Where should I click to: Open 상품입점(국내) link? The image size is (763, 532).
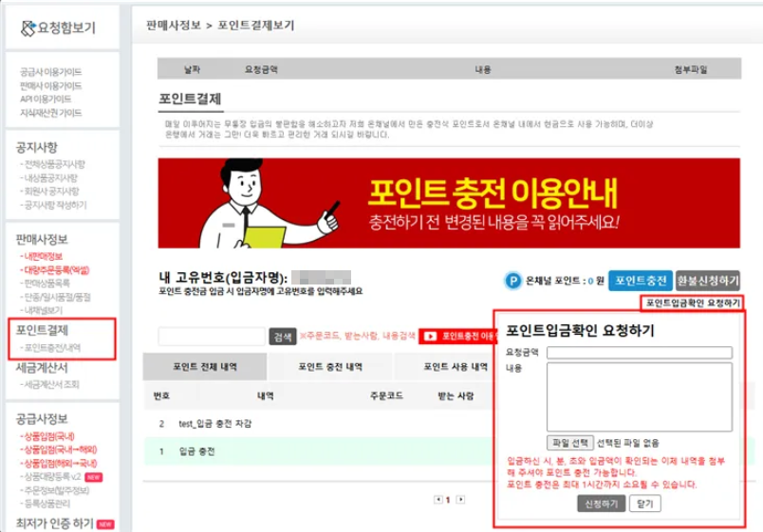(x=47, y=436)
